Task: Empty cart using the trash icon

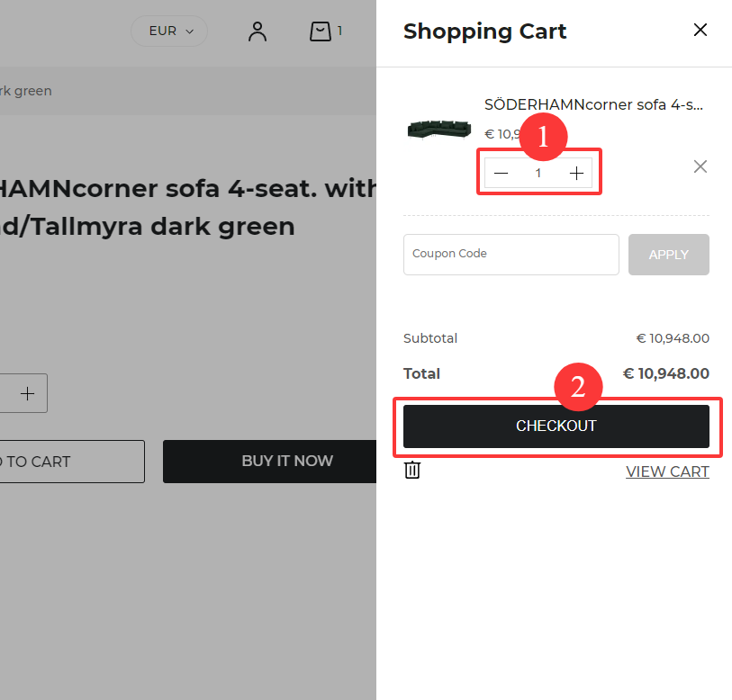Action: (412, 470)
